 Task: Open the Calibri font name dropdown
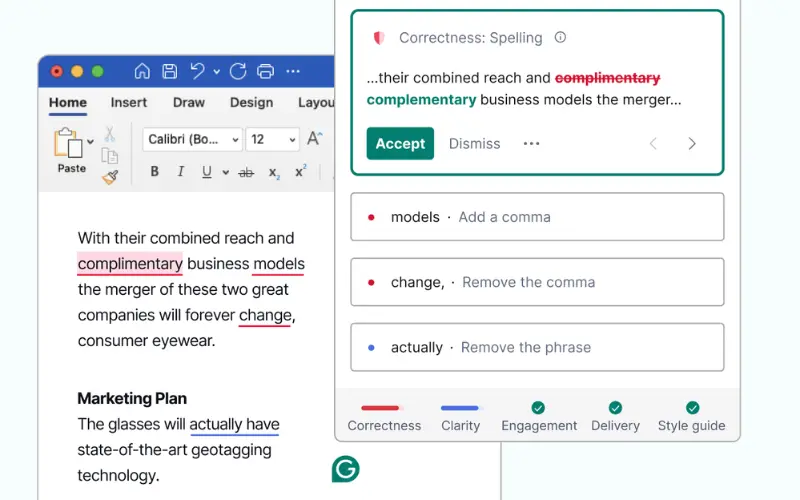click(x=192, y=139)
